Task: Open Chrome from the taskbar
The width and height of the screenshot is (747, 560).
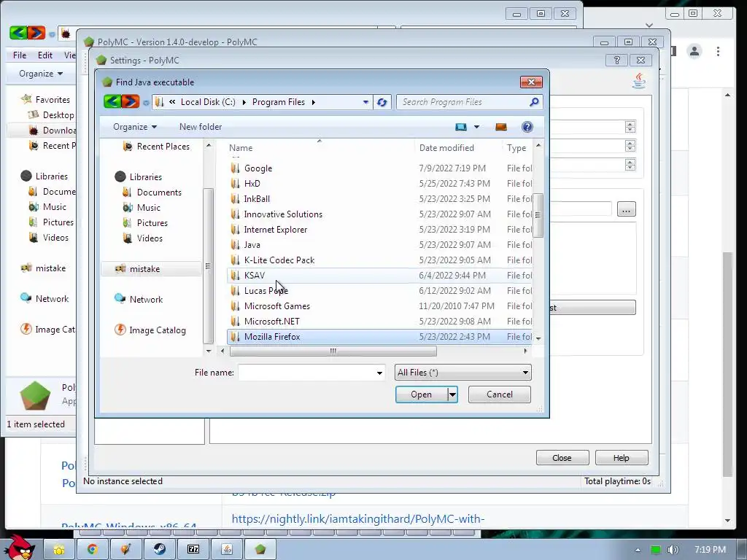Action: (x=92, y=549)
